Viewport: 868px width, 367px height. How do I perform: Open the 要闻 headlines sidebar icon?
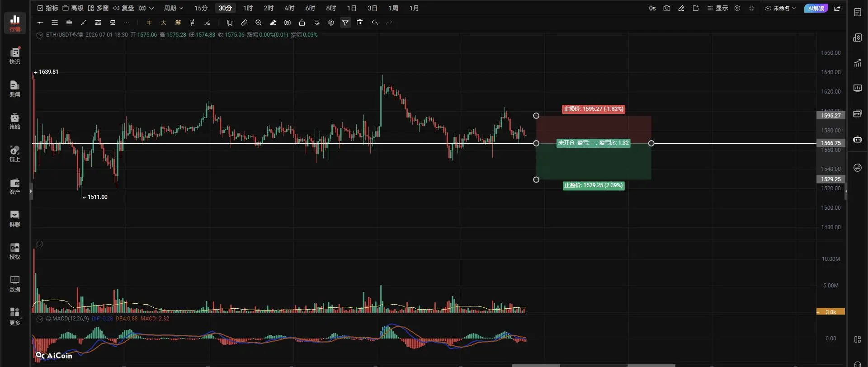[15, 89]
